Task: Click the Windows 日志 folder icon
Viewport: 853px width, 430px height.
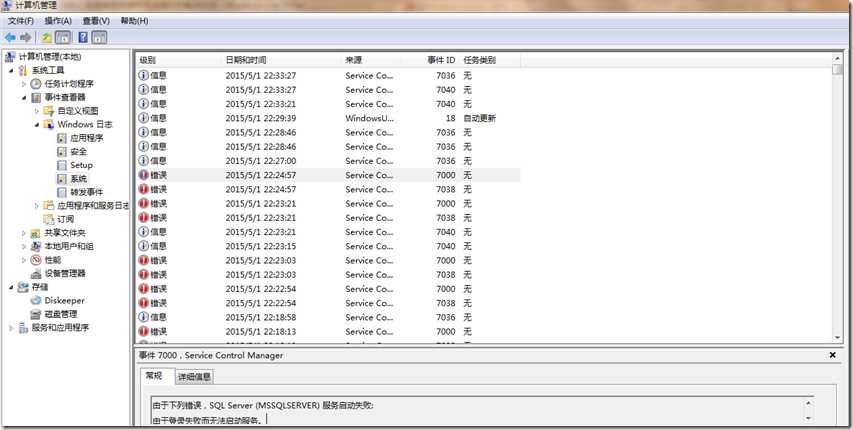Action: pos(49,125)
